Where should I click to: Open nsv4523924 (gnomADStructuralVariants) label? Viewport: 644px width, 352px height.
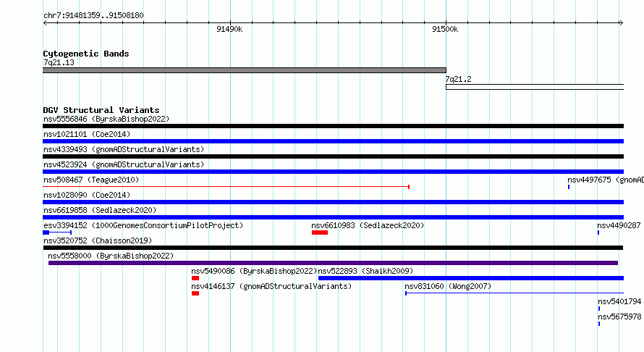(x=124, y=164)
